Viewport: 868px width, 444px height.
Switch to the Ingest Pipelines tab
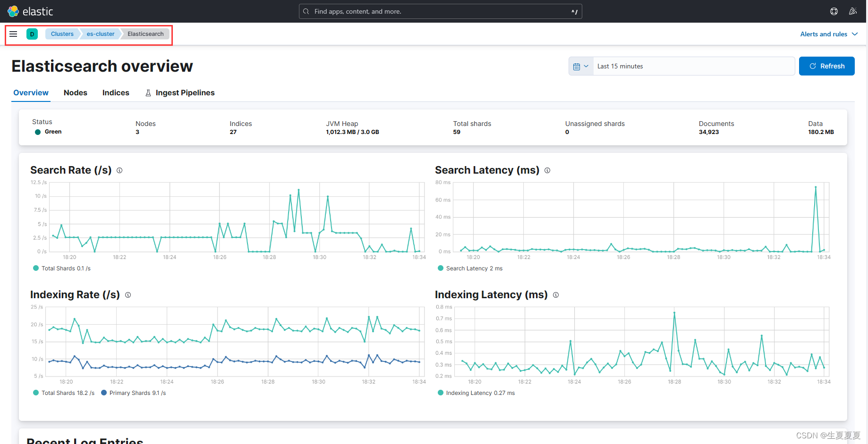(x=180, y=93)
